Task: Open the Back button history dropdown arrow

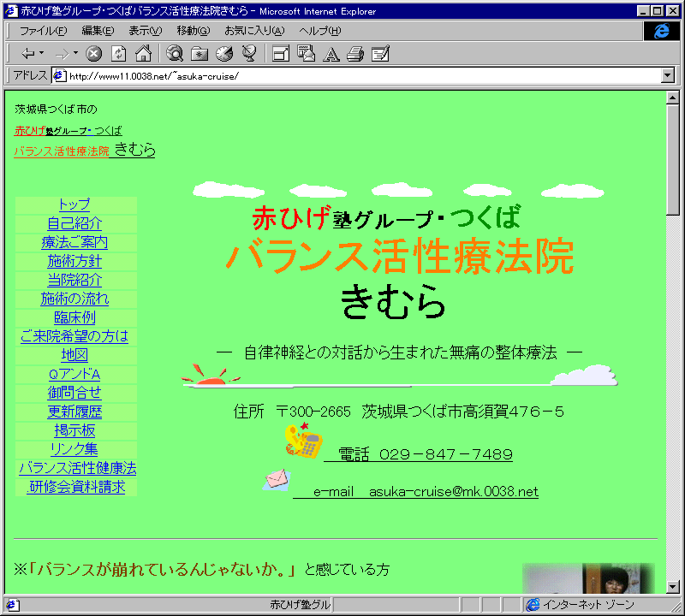Action: tap(42, 53)
